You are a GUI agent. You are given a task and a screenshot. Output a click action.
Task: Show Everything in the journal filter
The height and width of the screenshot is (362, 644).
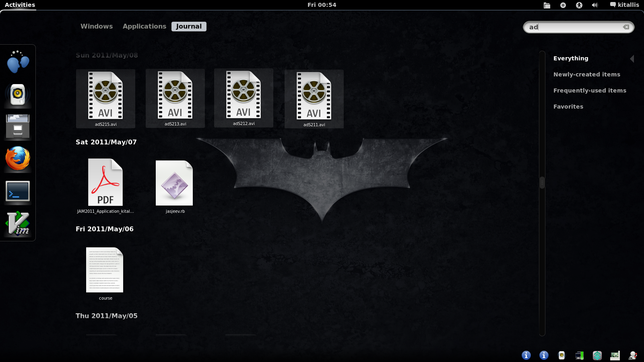[x=571, y=58]
